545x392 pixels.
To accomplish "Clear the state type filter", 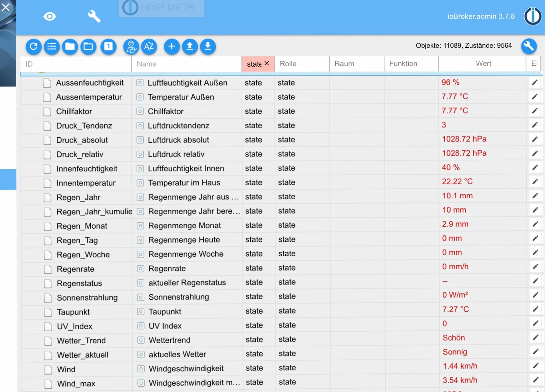I will tap(267, 63).
